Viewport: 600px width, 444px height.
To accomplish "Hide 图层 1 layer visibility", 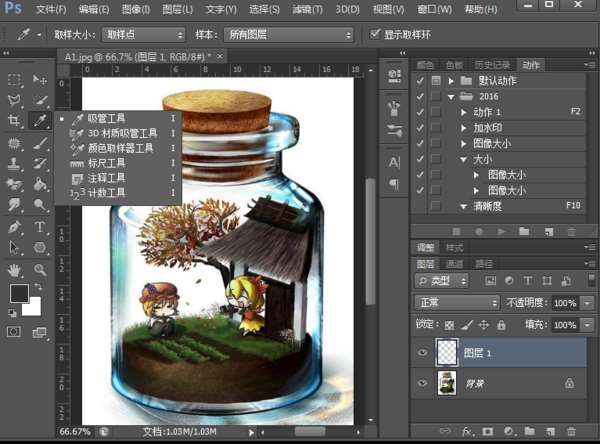I will [422, 352].
